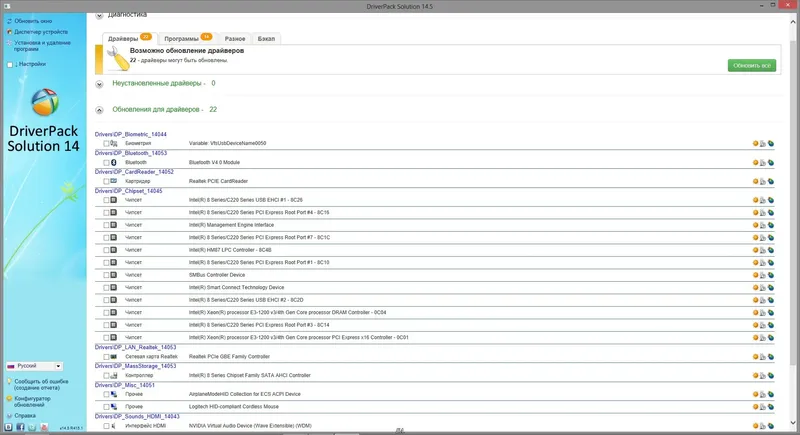Expand the Неустановленные драйверы section arrow
800x435 pixels.
(x=99, y=84)
